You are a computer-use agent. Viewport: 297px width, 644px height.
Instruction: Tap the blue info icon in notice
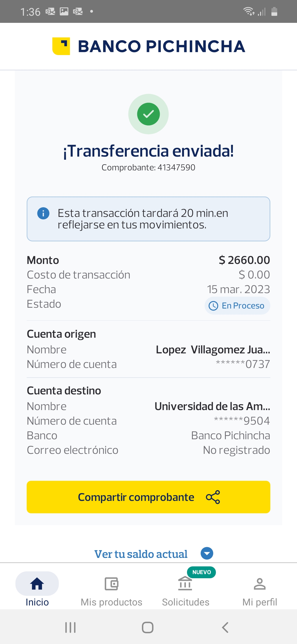coord(43,213)
